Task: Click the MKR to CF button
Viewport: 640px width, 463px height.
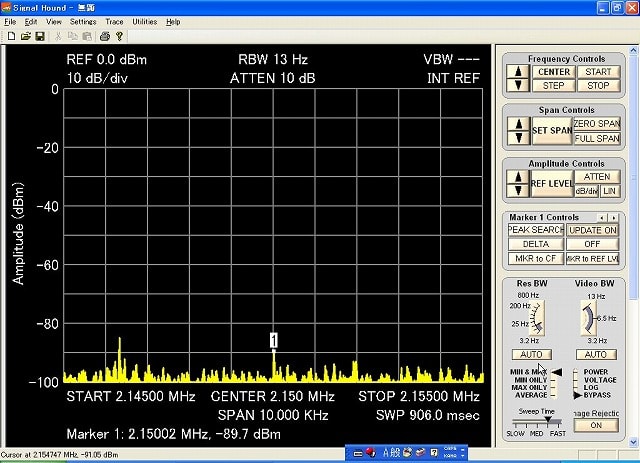Action: (536, 258)
